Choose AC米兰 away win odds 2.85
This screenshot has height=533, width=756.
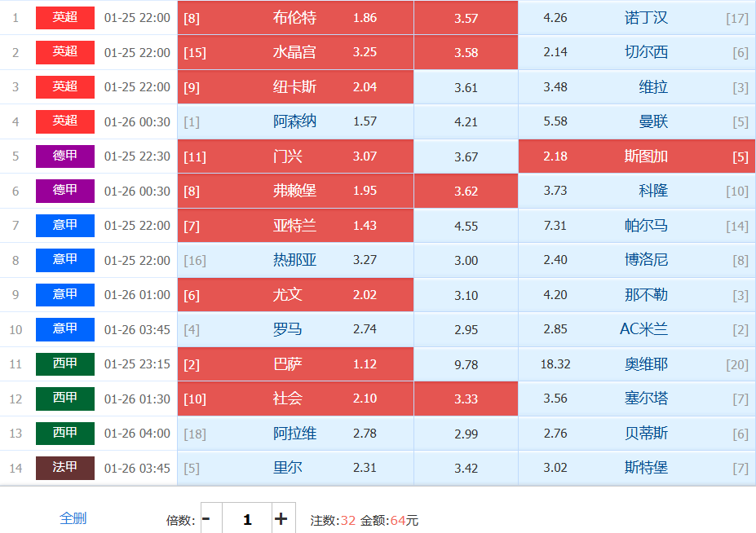pos(636,329)
